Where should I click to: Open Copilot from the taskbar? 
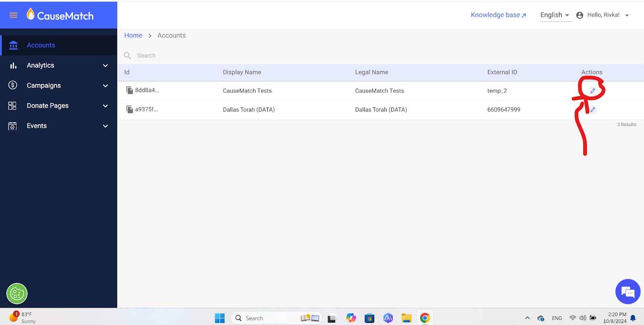click(x=351, y=318)
